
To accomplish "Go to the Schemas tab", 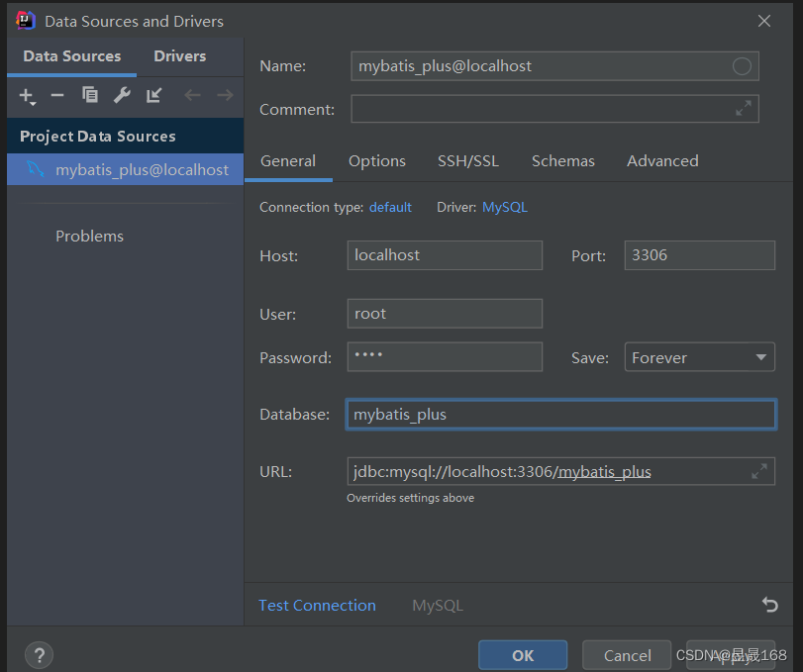I will 562,161.
